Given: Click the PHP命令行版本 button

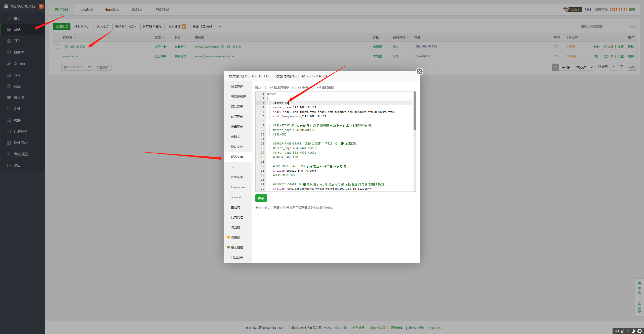Looking at the screenshot, I should (126, 26).
